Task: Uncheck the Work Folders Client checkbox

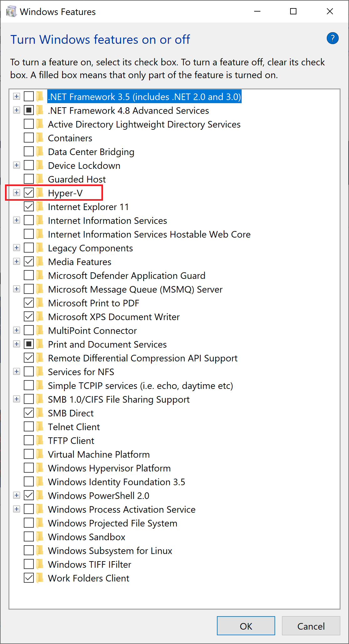Action: pos(29,578)
